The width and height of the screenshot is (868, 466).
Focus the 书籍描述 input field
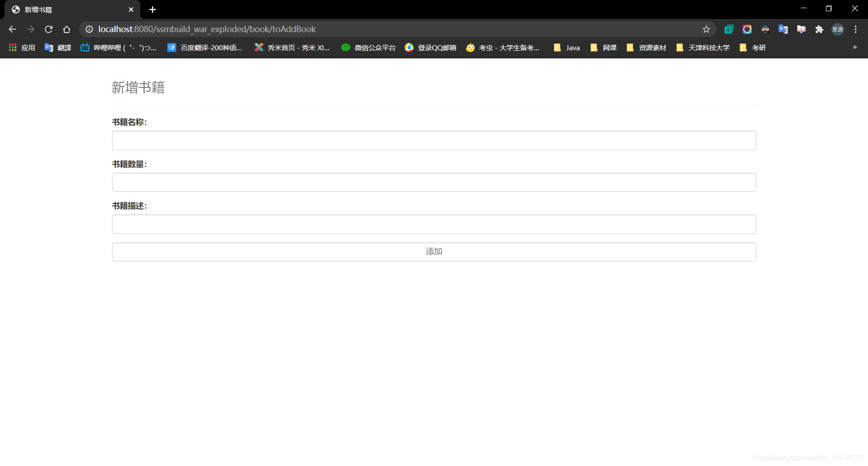434,224
